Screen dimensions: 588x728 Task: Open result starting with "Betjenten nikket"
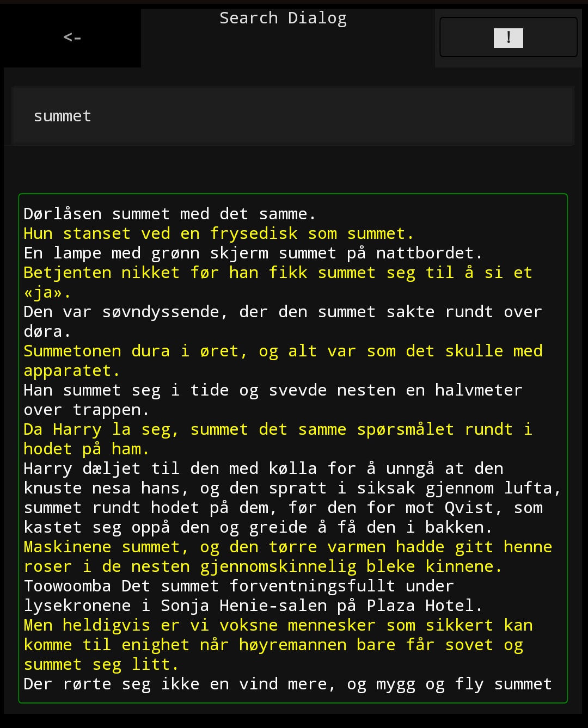(x=278, y=273)
